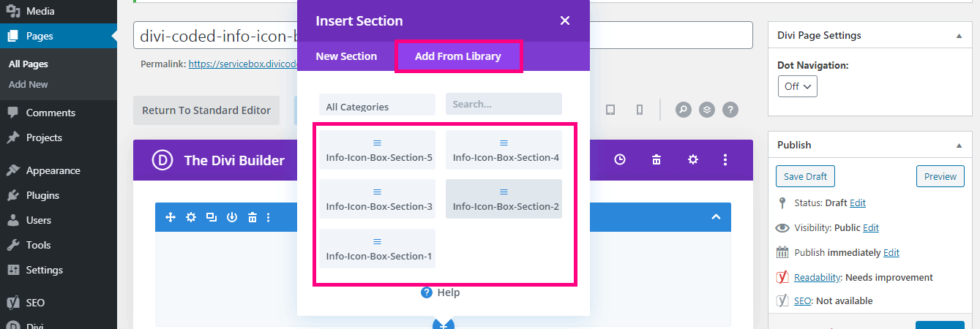This screenshot has height=329, width=980.
Task: Click the section move arrows icon
Action: coord(171,217)
